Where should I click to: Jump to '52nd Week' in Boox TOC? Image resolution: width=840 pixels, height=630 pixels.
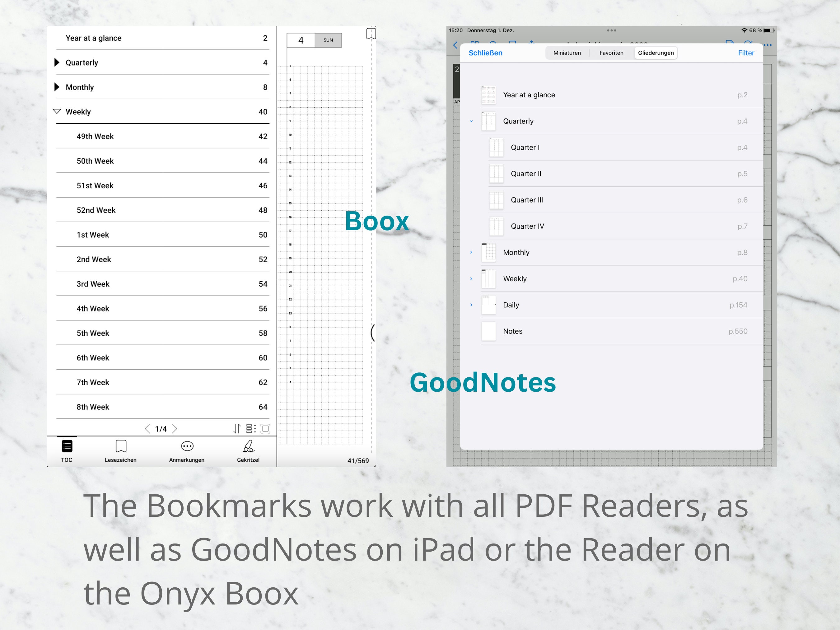(162, 210)
